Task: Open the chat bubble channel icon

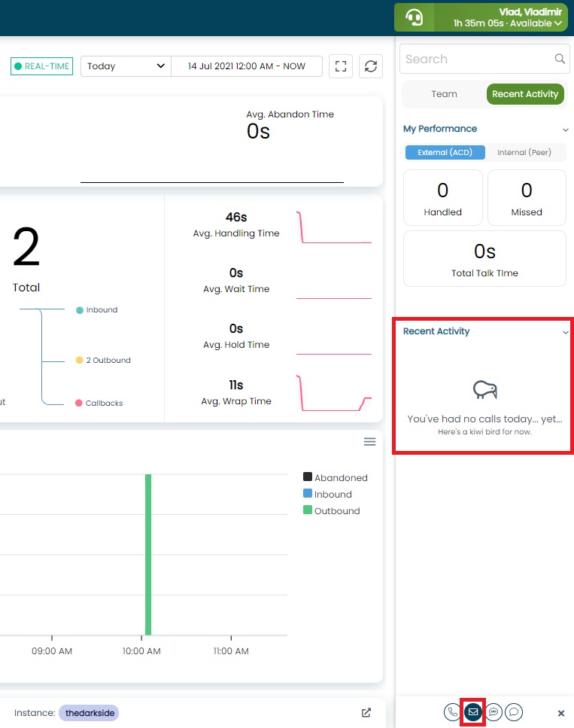Action: tap(514, 711)
